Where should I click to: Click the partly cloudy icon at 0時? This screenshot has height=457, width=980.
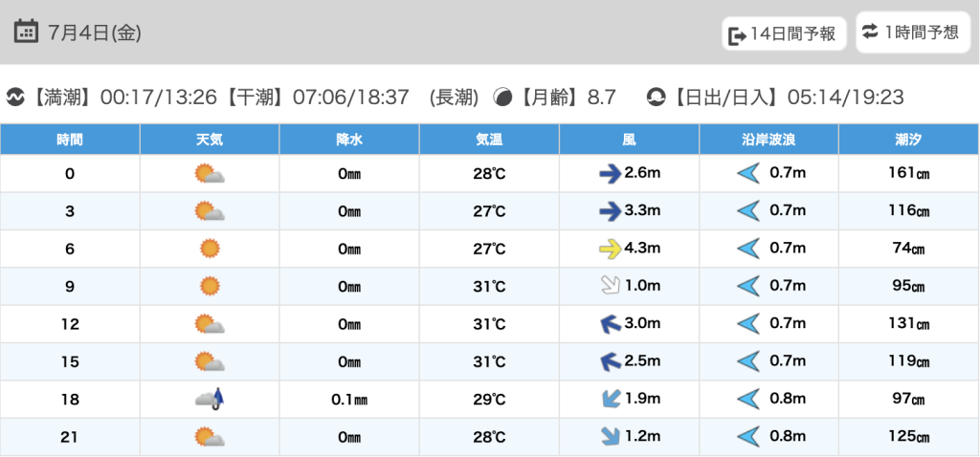click(x=210, y=174)
